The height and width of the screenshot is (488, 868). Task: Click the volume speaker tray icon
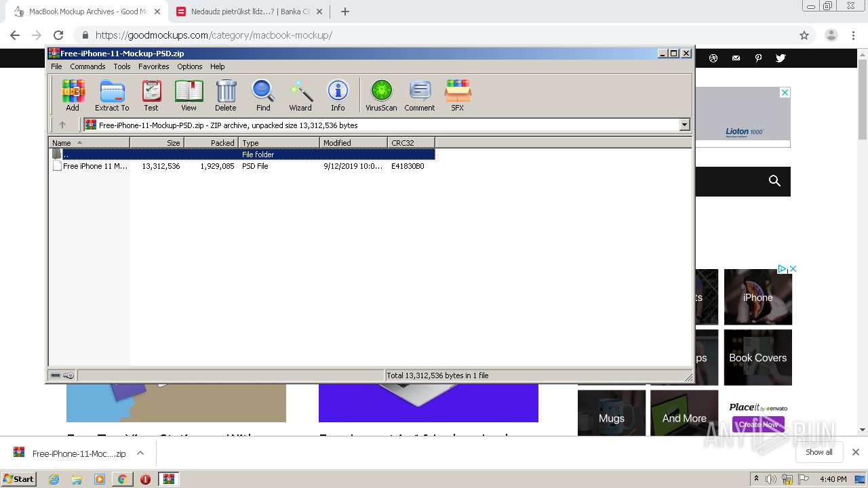pyautogui.click(x=771, y=479)
